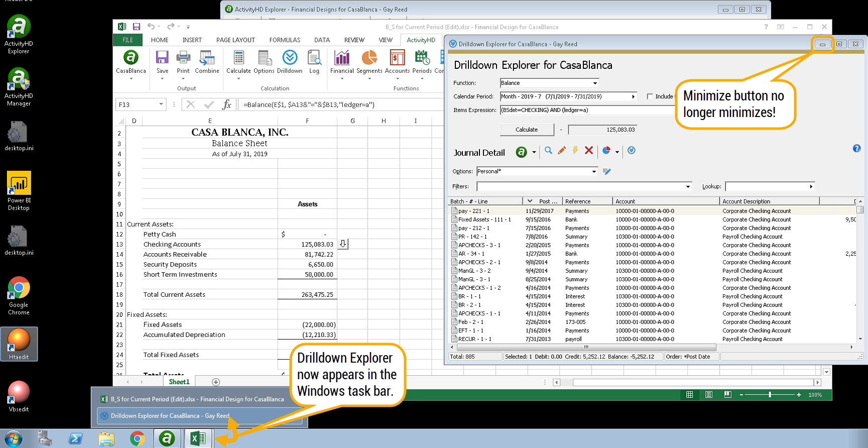Click the orange pencil Edit icon in Journal Detail
The width and height of the screenshot is (868, 448).
pyautogui.click(x=562, y=150)
